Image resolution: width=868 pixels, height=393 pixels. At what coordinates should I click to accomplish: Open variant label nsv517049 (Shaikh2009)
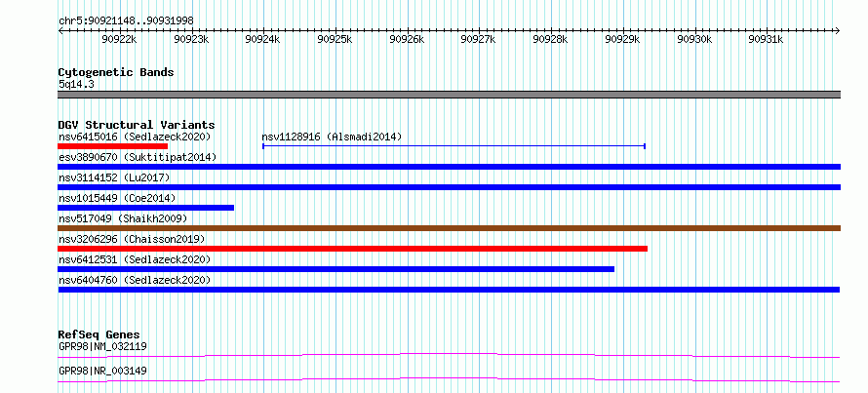(x=123, y=218)
